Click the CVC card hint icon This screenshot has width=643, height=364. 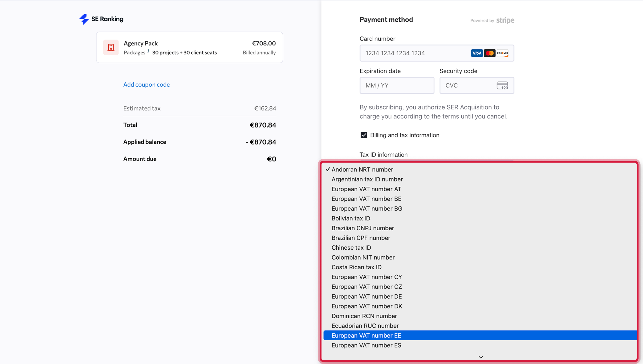pyautogui.click(x=502, y=85)
